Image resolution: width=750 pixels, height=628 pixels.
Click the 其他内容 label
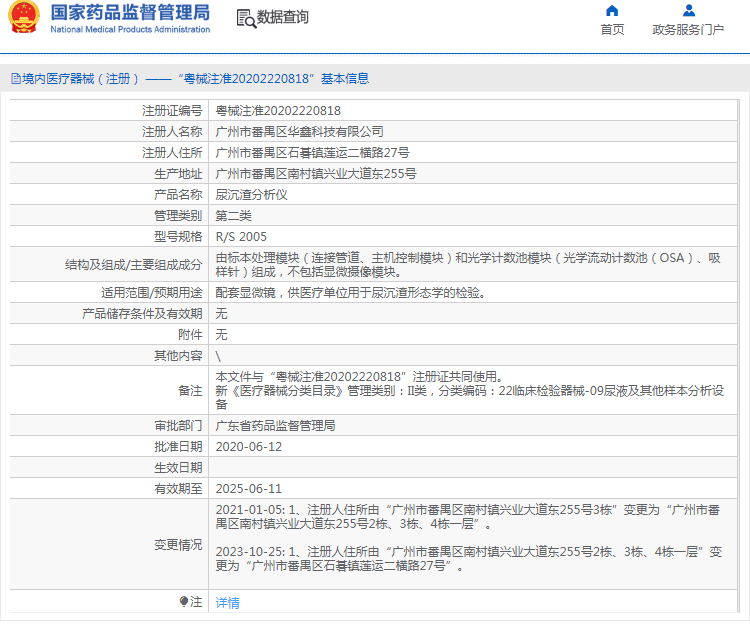(x=178, y=356)
